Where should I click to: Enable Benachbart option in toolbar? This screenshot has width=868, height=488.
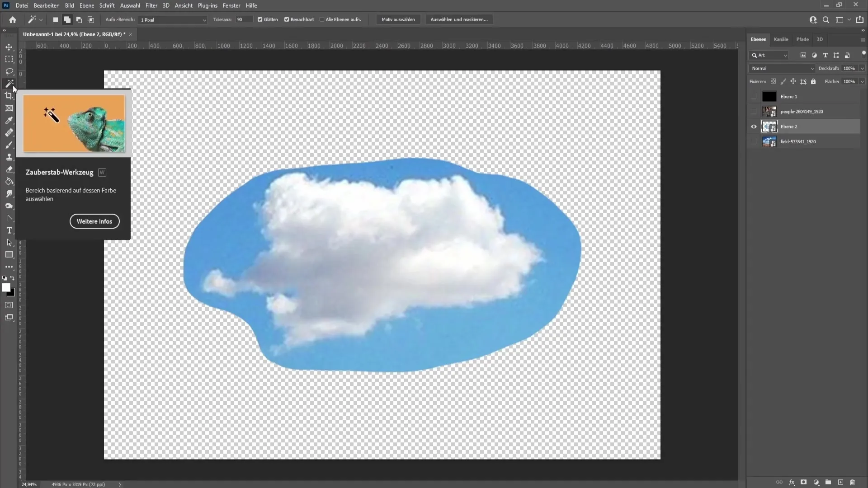(x=286, y=20)
